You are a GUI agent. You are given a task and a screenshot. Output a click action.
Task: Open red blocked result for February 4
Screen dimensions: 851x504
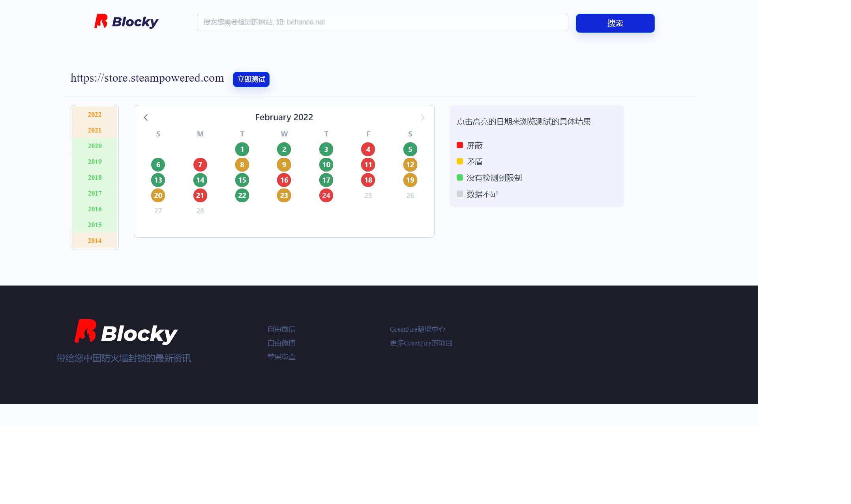click(x=368, y=149)
